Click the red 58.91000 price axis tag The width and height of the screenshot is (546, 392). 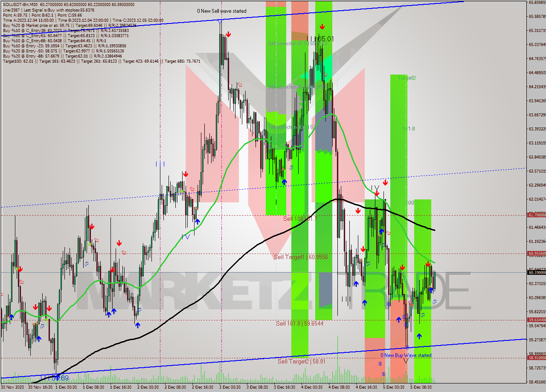537,358
